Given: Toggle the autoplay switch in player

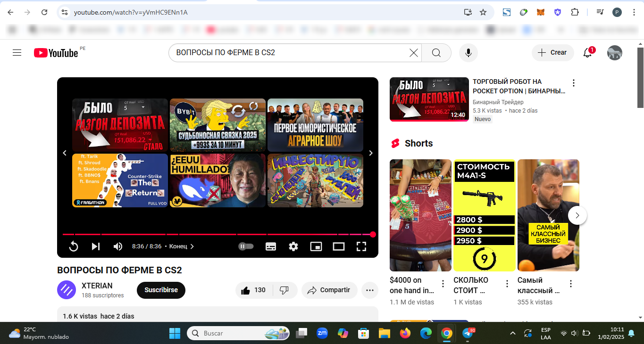Looking at the screenshot, I should [246, 246].
